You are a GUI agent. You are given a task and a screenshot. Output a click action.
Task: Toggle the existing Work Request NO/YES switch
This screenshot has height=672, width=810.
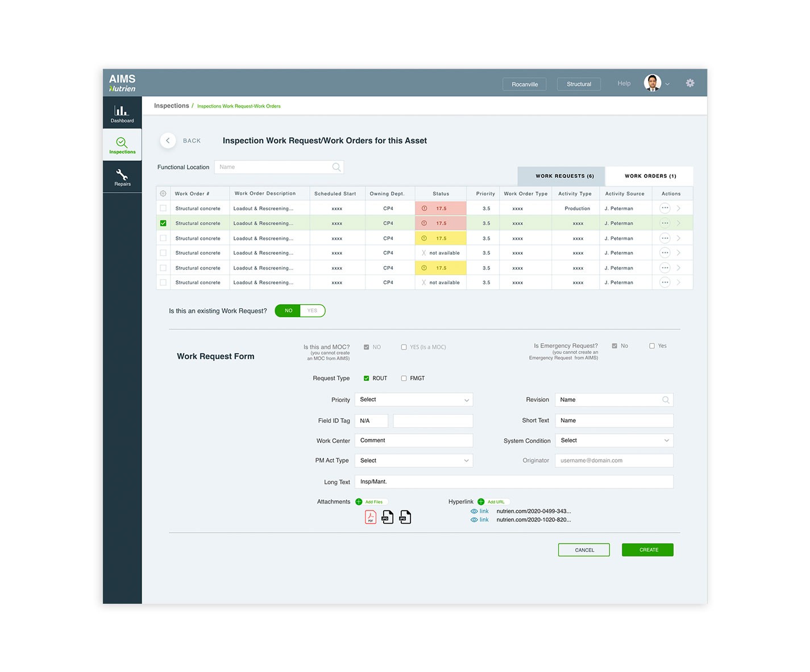click(300, 310)
